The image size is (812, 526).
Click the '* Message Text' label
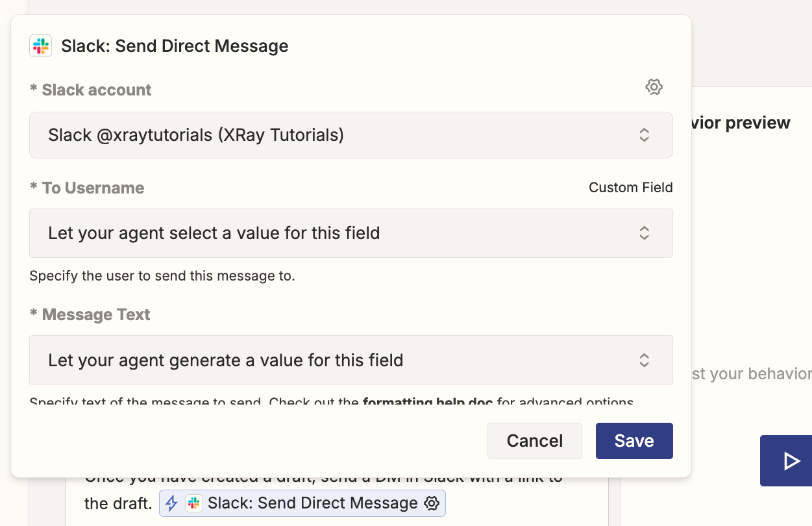tap(90, 314)
